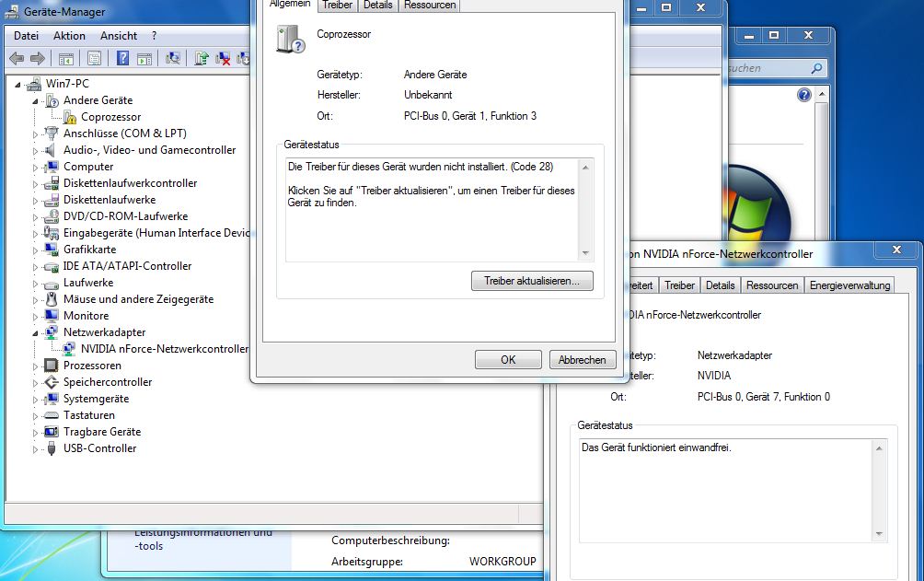Open Ressourcen tab in NVIDIA nForce dialog

772,285
